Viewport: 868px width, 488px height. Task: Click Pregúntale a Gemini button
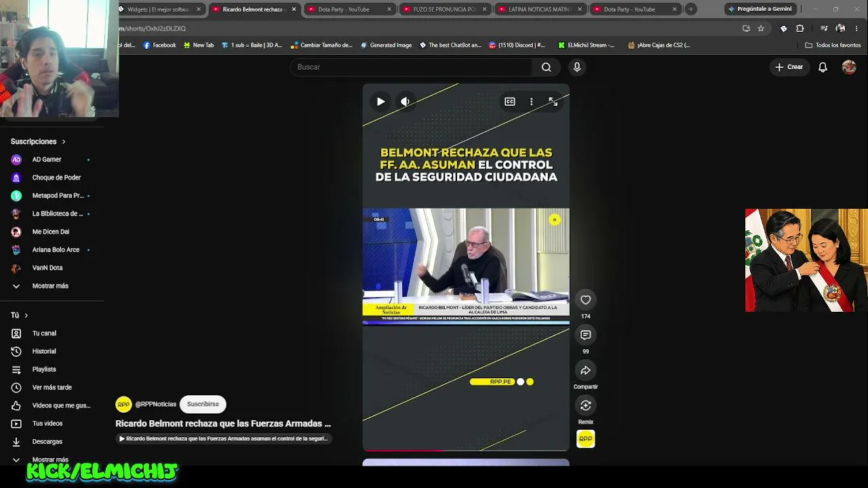(x=759, y=9)
